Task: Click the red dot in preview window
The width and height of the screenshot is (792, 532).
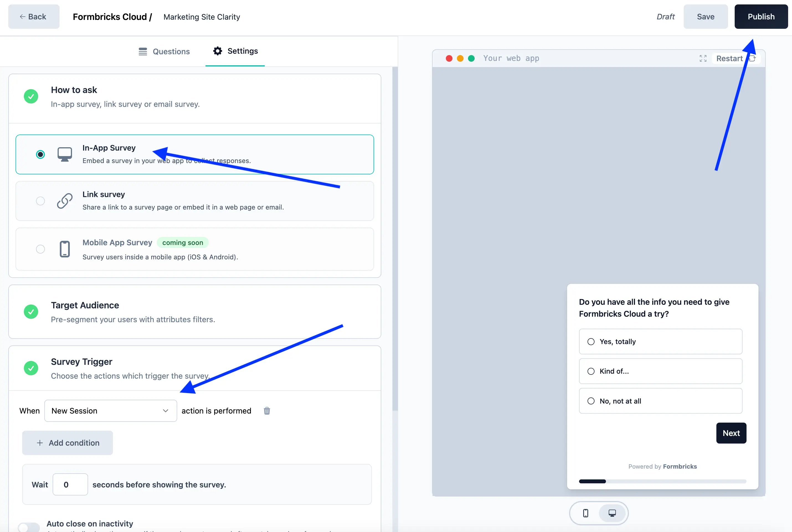Action: point(449,58)
